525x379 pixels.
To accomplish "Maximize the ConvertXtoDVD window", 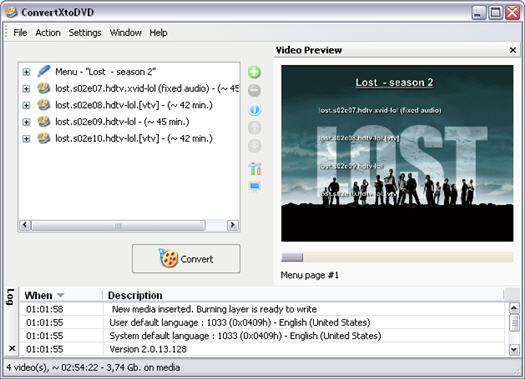I will (x=496, y=13).
